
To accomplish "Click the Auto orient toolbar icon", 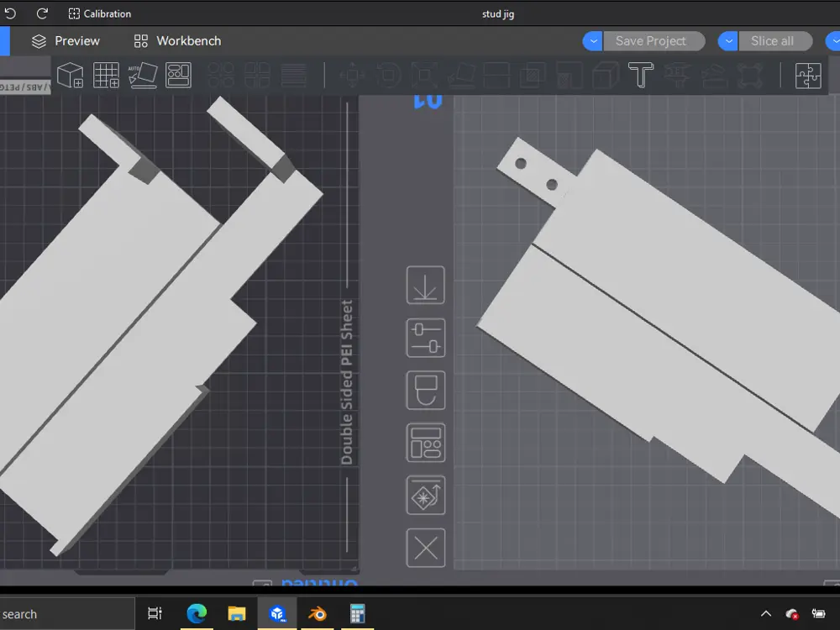I will point(143,75).
